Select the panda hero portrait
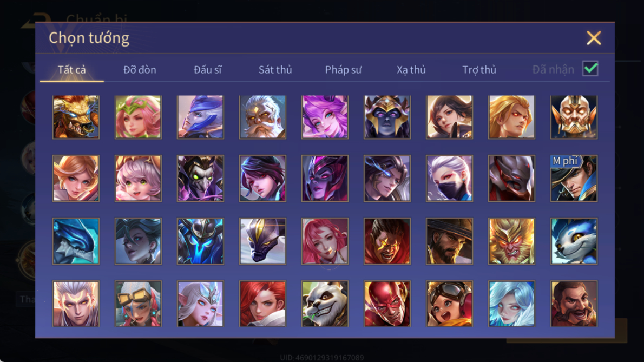The width and height of the screenshot is (644, 362). [x=325, y=304]
